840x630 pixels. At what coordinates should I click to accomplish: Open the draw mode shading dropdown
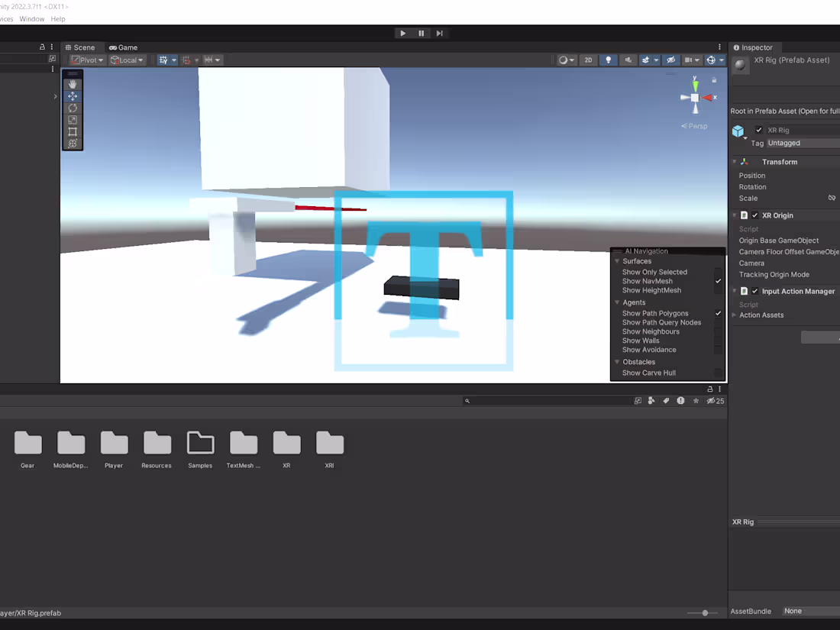click(567, 60)
